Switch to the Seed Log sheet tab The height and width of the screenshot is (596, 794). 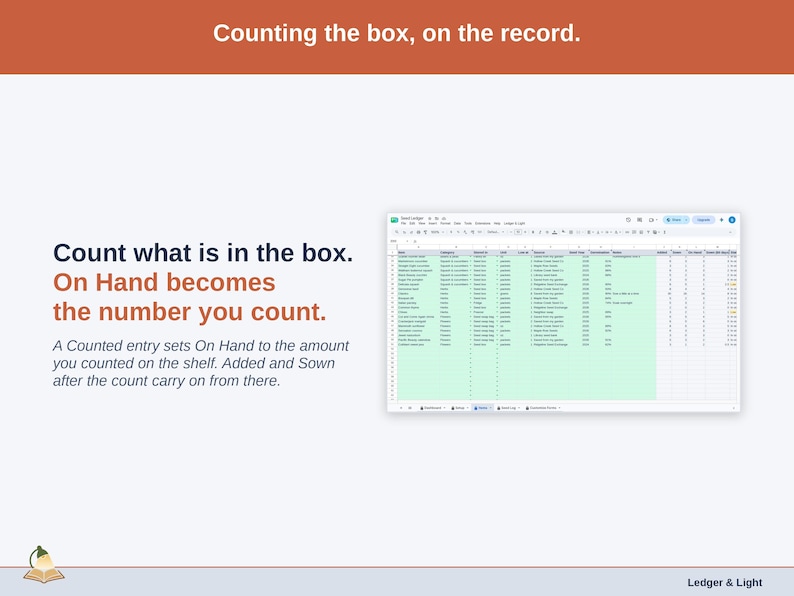(x=506, y=408)
